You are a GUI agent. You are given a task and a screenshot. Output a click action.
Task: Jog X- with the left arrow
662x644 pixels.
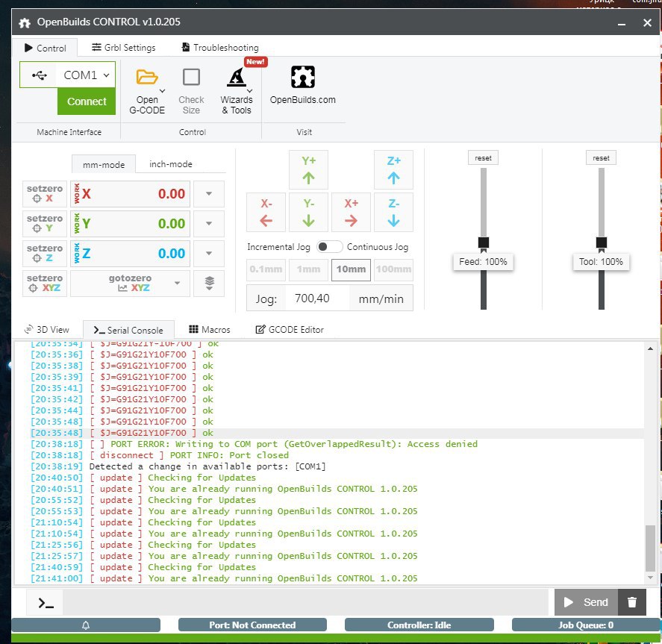[x=266, y=212]
